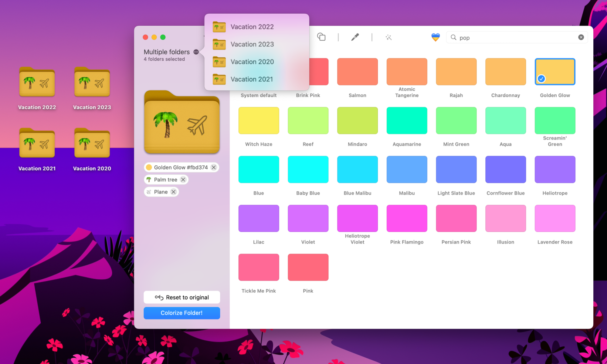The image size is (607, 364).
Task: Clear the search field text
Action: tap(581, 37)
